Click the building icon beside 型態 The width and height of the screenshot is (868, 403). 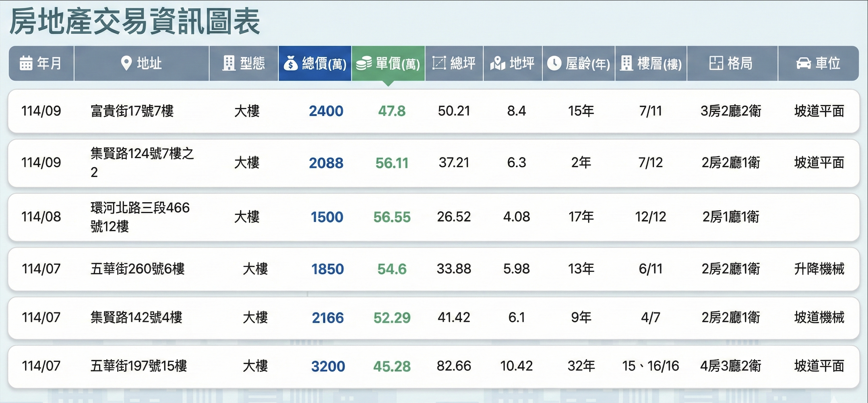pos(229,63)
